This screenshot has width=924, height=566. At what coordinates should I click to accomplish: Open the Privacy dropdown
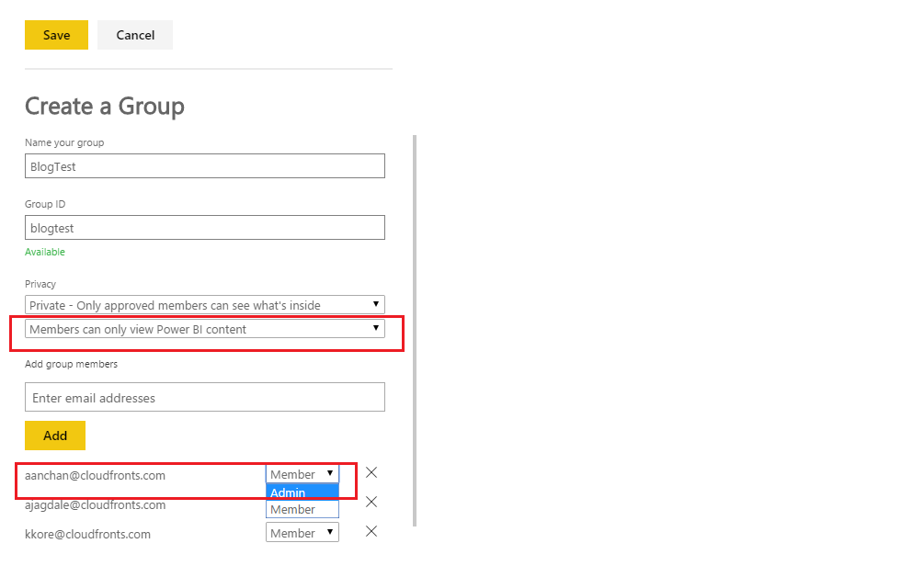click(x=204, y=305)
